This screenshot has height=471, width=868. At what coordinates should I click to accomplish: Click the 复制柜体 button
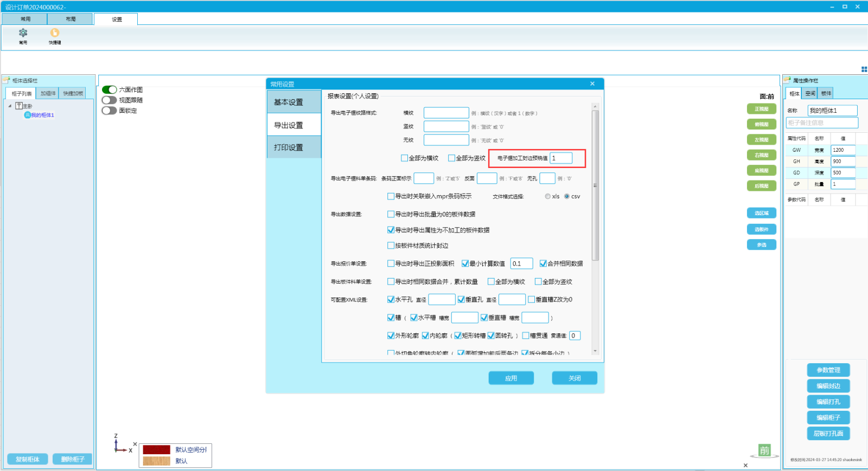coord(28,459)
